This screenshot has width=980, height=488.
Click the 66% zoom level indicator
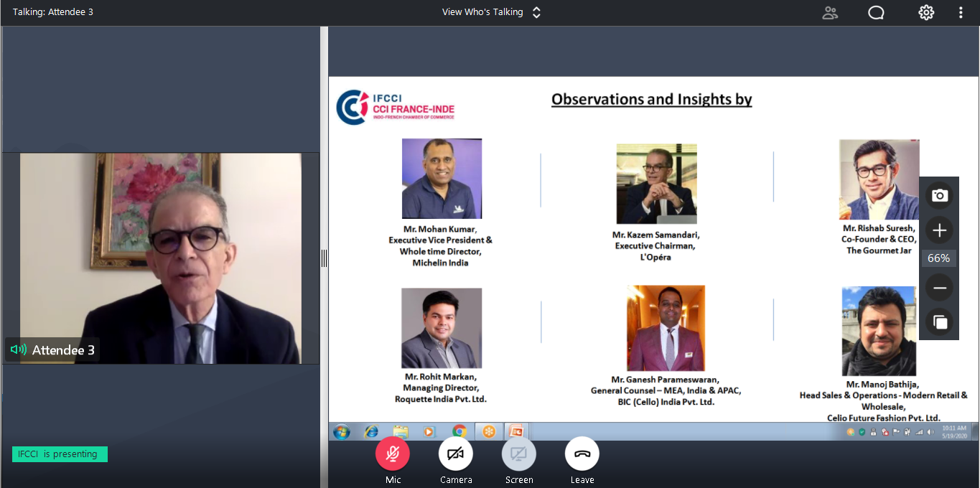tap(939, 258)
